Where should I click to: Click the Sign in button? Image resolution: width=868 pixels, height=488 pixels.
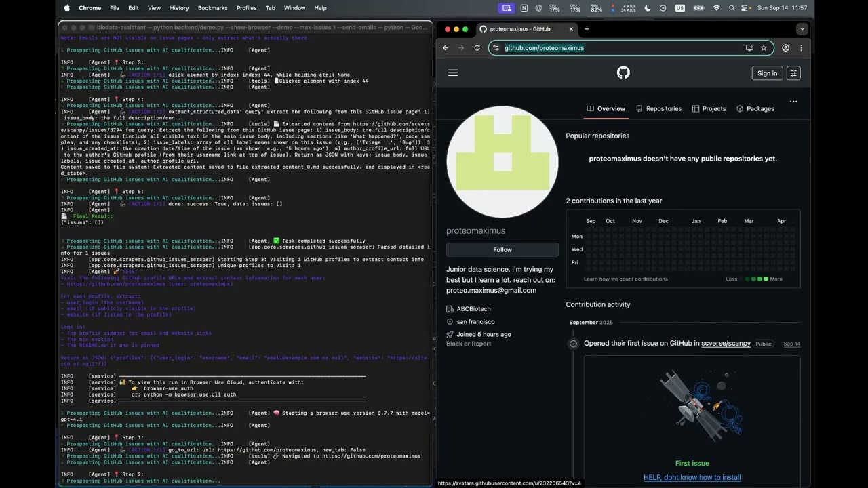coord(767,73)
